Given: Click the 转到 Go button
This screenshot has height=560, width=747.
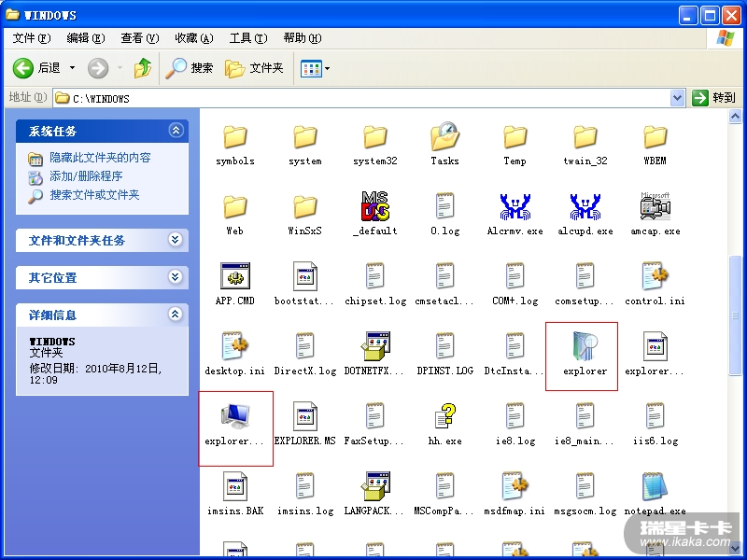Looking at the screenshot, I should click(714, 98).
